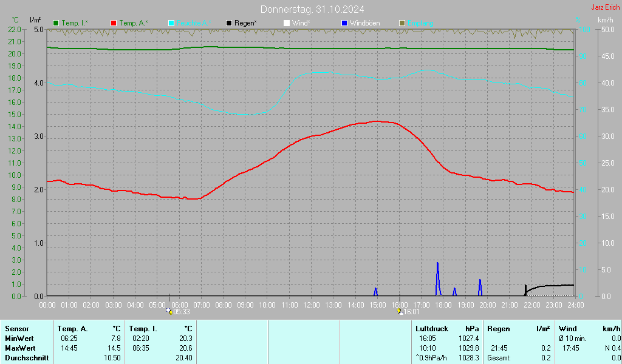Click the pressure average '1028.3'
The height and width of the screenshot is (364, 622).
point(468,358)
